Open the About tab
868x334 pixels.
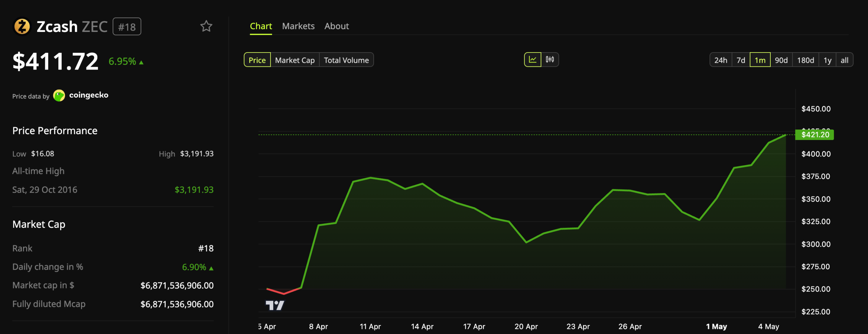click(x=337, y=26)
